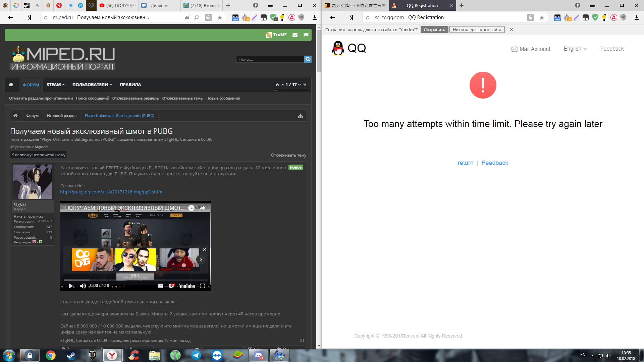Screen dimensions: 644x362
Task: Show next suggested videos in the player
Action: click(x=201, y=259)
